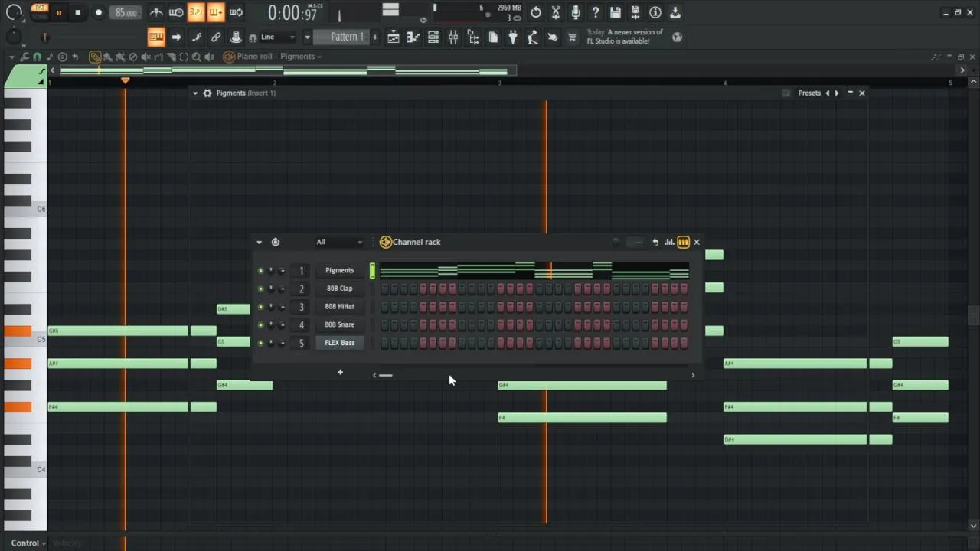The width and height of the screenshot is (980, 551).
Task: Mute the FLEX Bass channel LED
Action: pyautogui.click(x=260, y=344)
